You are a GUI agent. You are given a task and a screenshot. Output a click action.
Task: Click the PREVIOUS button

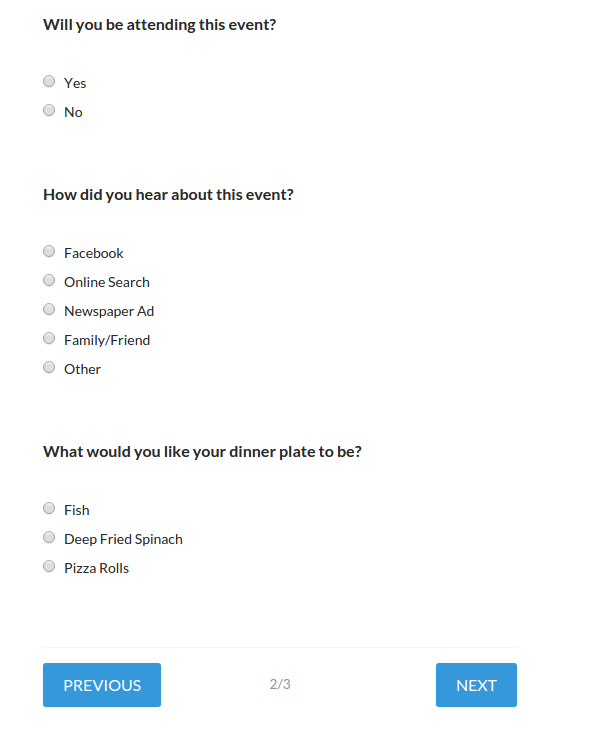(x=102, y=685)
